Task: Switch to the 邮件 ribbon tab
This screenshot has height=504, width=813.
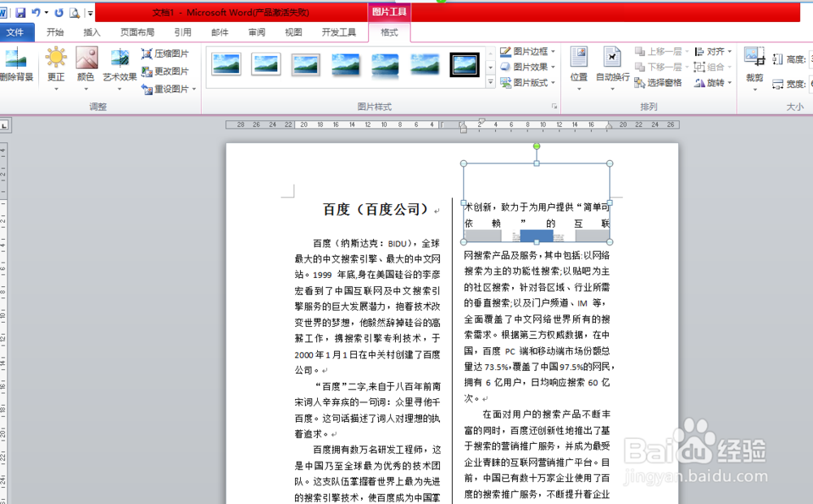Action: coord(220,33)
